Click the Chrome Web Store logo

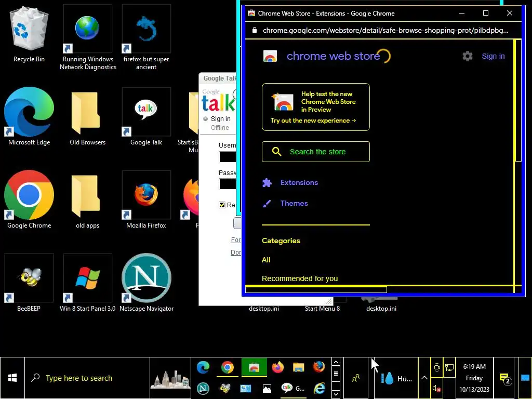270,56
